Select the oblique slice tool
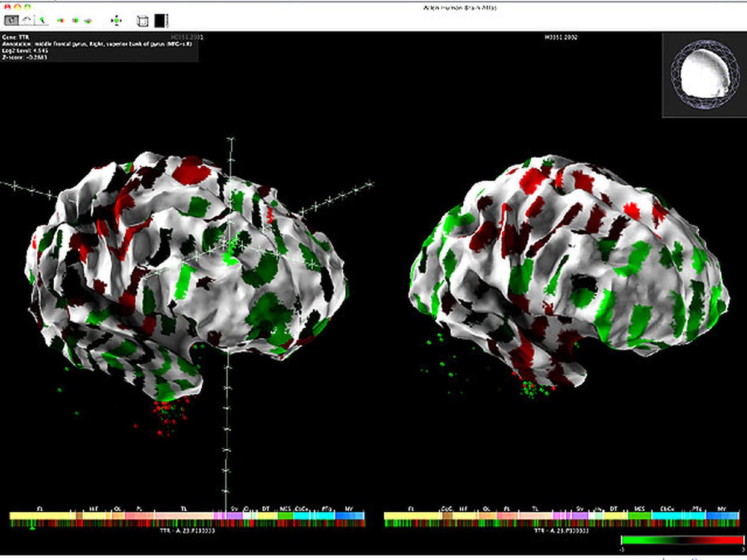The width and height of the screenshot is (747, 560). coord(26,20)
